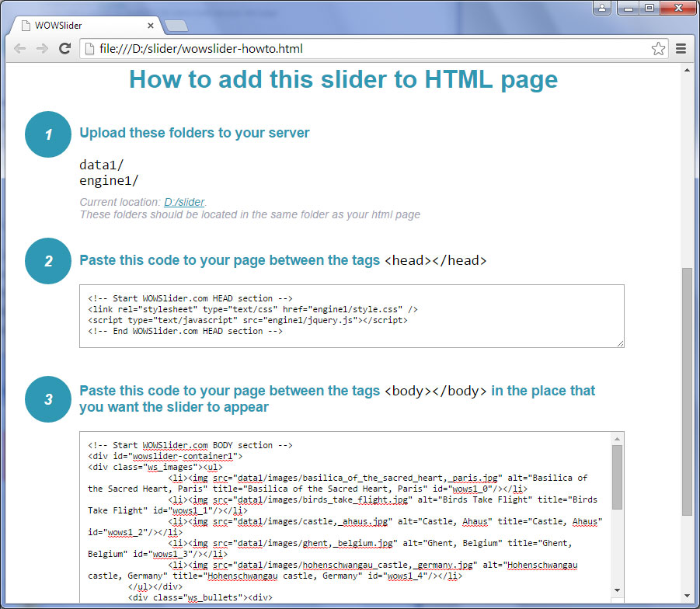
Task: Click the 'engine1/style.css' link line in code
Action: coord(252,309)
